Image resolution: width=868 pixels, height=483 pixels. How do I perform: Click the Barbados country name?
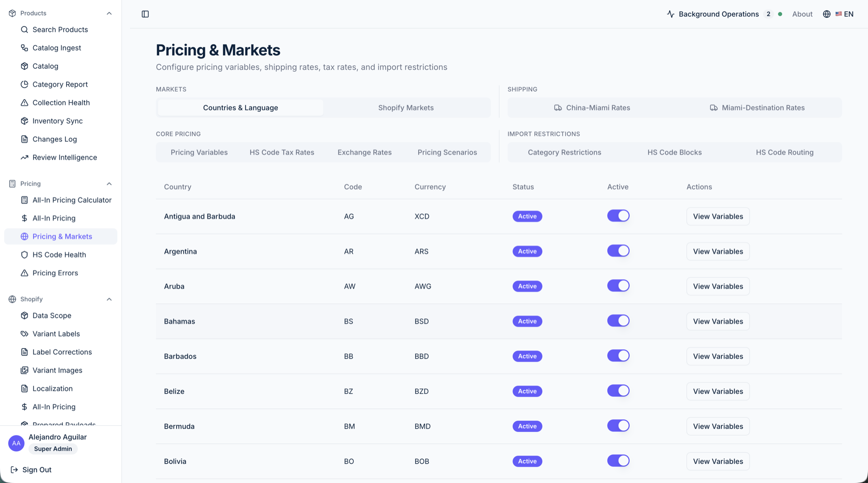click(180, 356)
